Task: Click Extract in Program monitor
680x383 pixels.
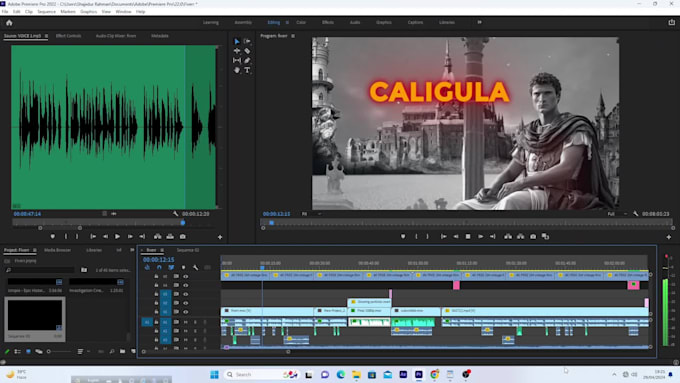Action: [x=520, y=236]
